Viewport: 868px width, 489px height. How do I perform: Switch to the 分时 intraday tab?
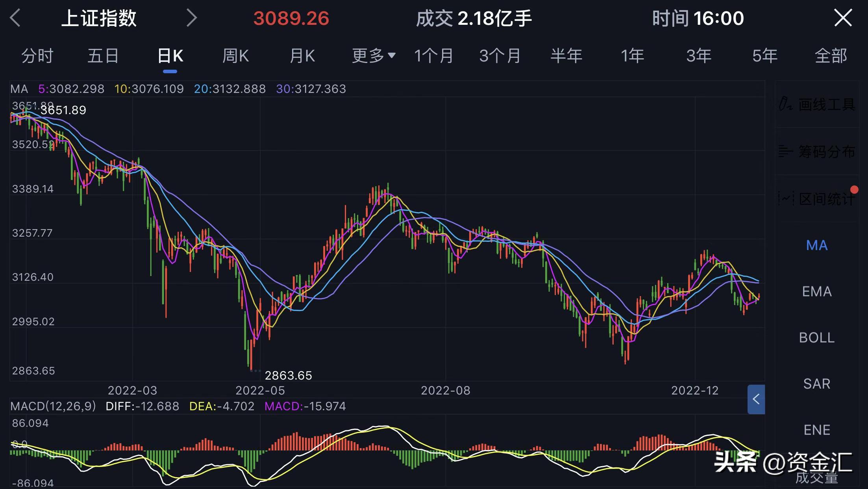pos(38,56)
